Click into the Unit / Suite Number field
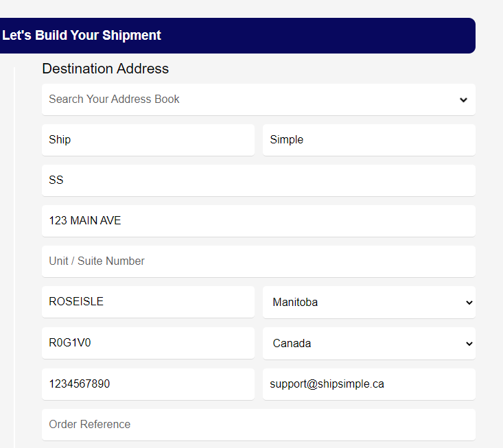 259,261
